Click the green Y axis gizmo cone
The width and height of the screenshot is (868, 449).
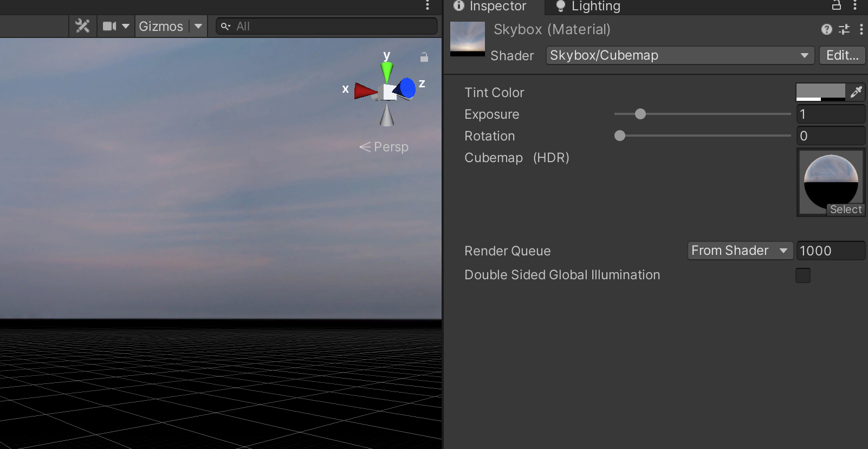click(x=386, y=72)
